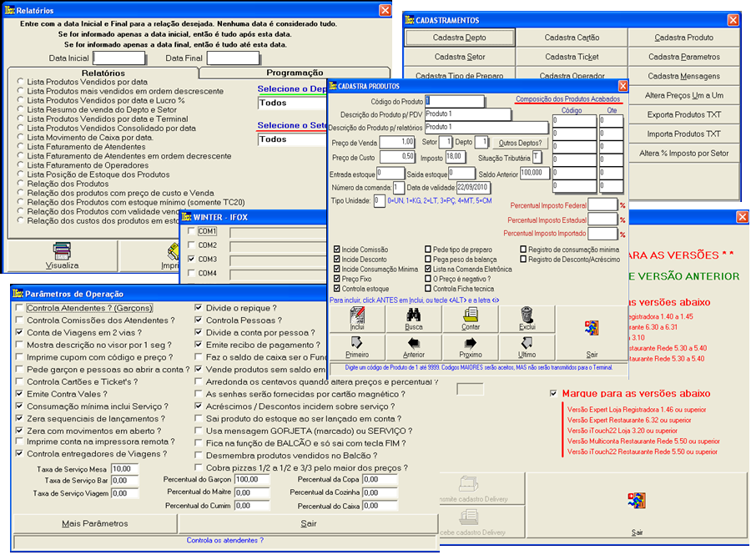Click the Cadastra Cartão button
This screenshot has width=751, height=560.
(572, 38)
